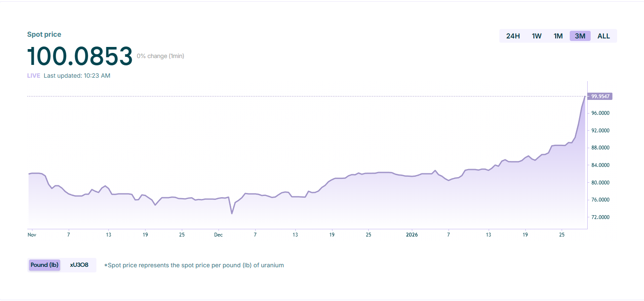Viewport: 644px width, 301px height.
Task: Switch chart range to 24H
Action: click(513, 36)
